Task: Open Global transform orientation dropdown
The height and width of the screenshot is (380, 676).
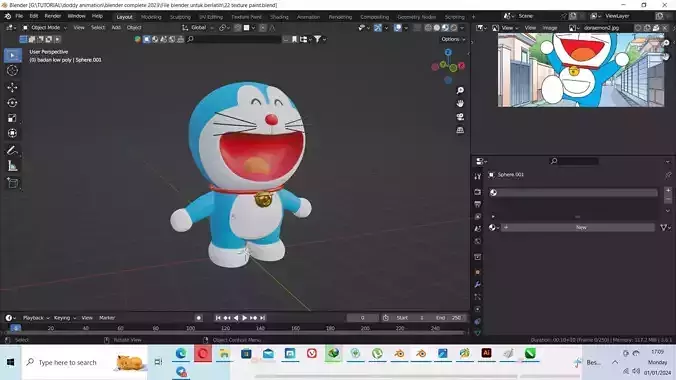Action: [x=198, y=28]
